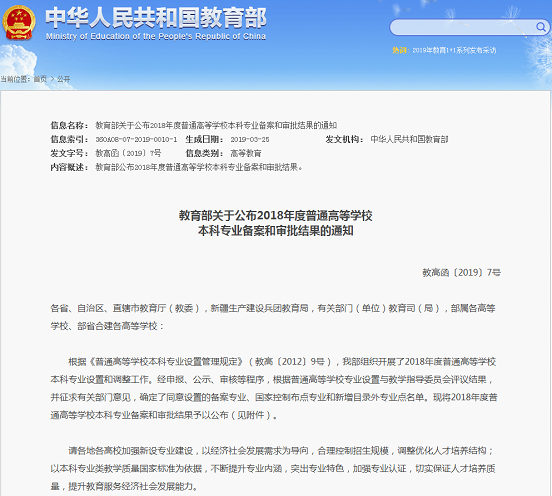Click the article heading line 教育部关于公布2018年度普通高等学校

coord(276,215)
